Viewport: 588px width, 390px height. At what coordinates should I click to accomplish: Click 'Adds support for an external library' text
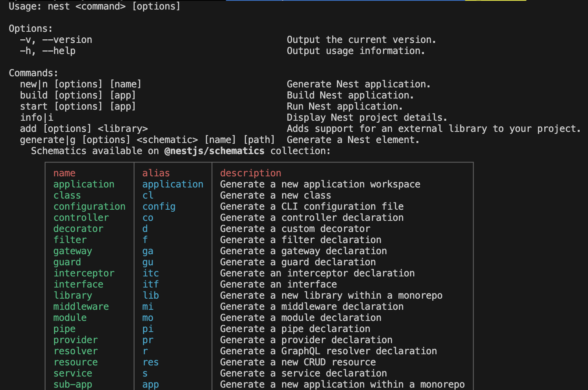[x=387, y=129]
